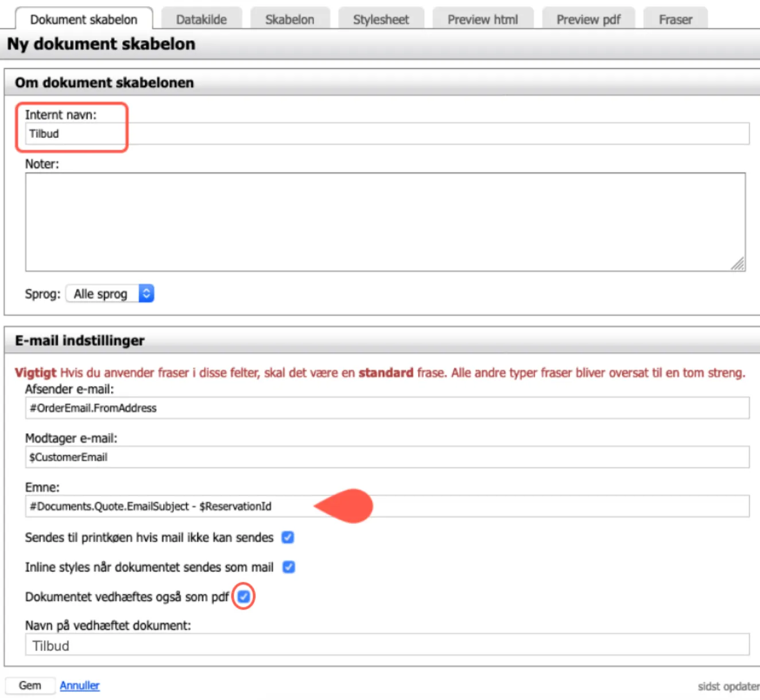Screen dimensions: 760x700
Task: Click the Annuller link
Action: 79,686
